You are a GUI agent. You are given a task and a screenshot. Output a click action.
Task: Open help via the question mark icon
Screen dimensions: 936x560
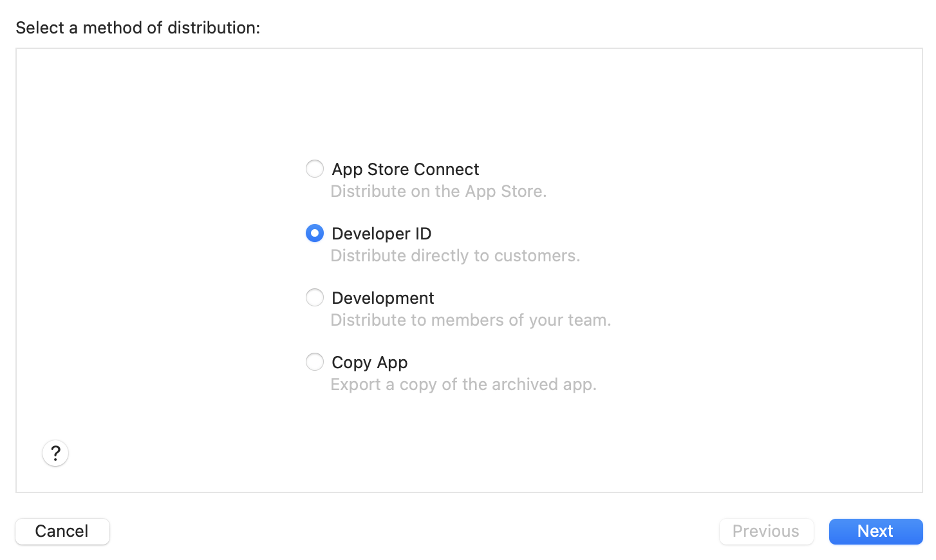55,453
